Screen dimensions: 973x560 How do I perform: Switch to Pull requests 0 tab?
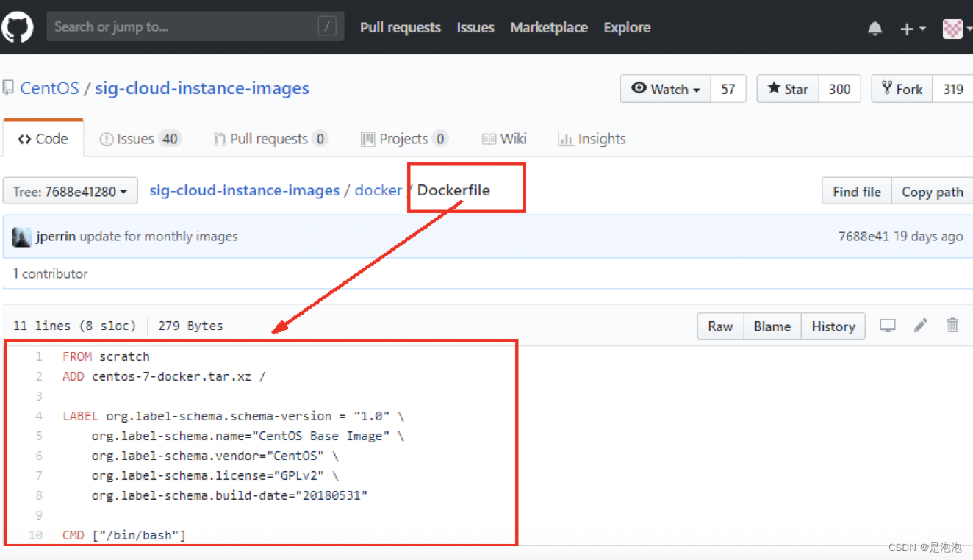[x=270, y=139]
